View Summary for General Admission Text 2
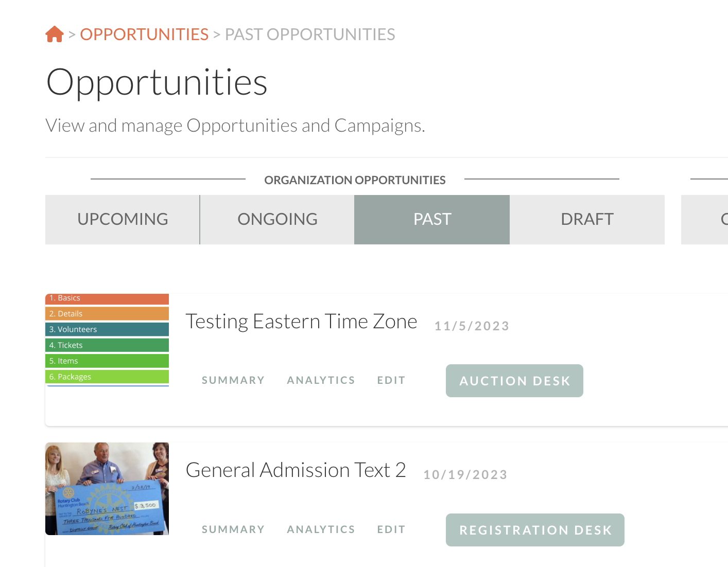The height and width of the screenshot is (567, 728). point(233,529)
